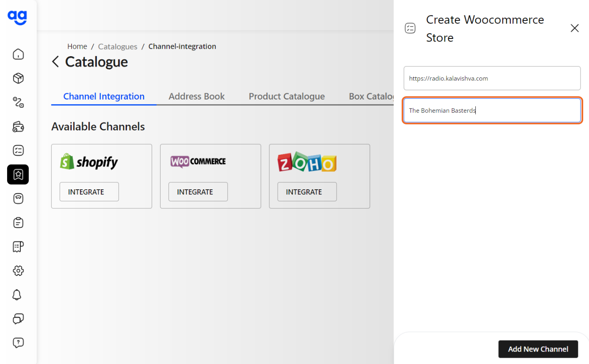Click INTEGRATE under Shopify
The height and width of the screenshot is (364, 589).
(89, 192)
